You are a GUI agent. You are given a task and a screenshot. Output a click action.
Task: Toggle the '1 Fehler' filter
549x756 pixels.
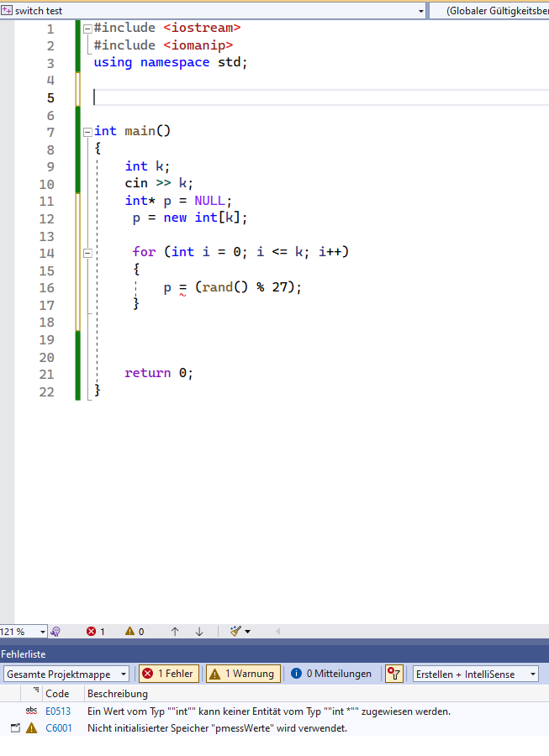(169, 674)
